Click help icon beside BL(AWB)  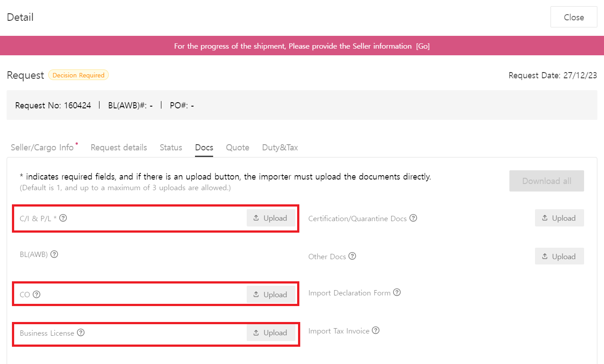(54, 254)
